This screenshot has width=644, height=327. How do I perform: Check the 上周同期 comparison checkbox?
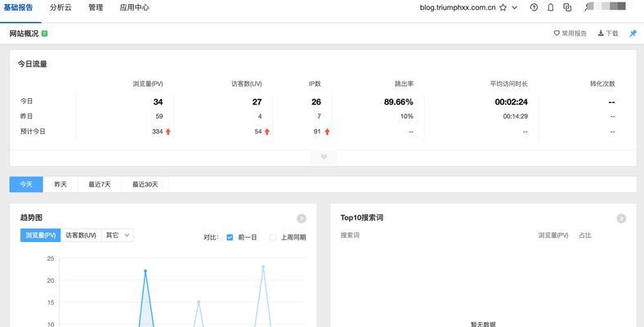(272, 237)
